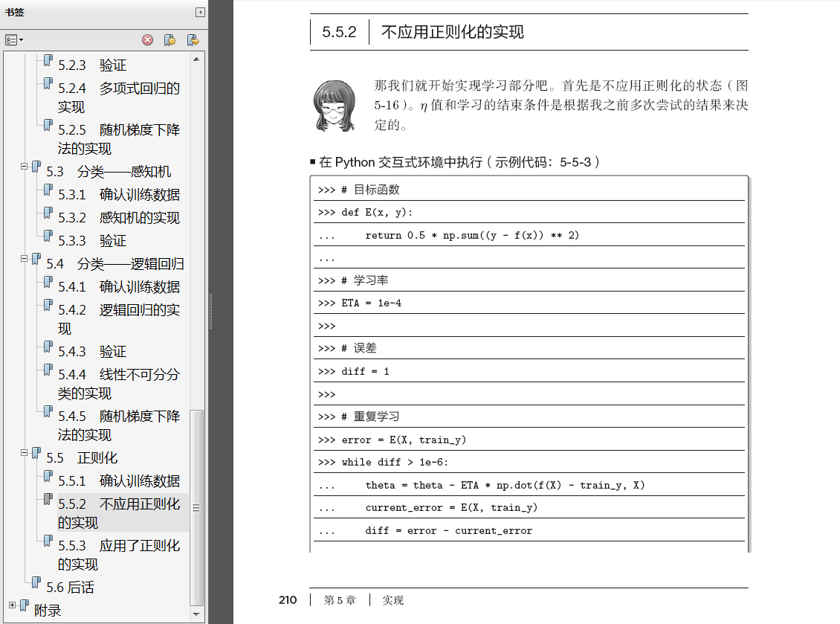The height and width of the screenshot is (624, 840).
Task: Delete bookmark using the red X icon
Action: click(147, 39)
